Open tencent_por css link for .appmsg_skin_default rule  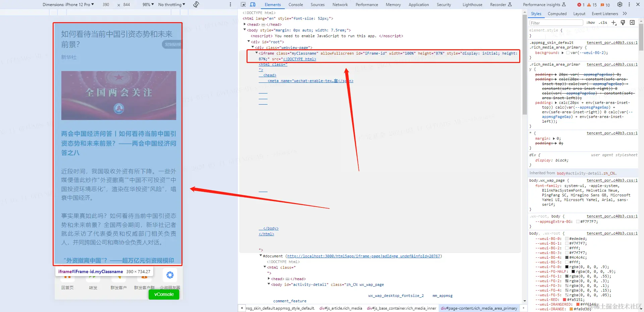[612, 43]
